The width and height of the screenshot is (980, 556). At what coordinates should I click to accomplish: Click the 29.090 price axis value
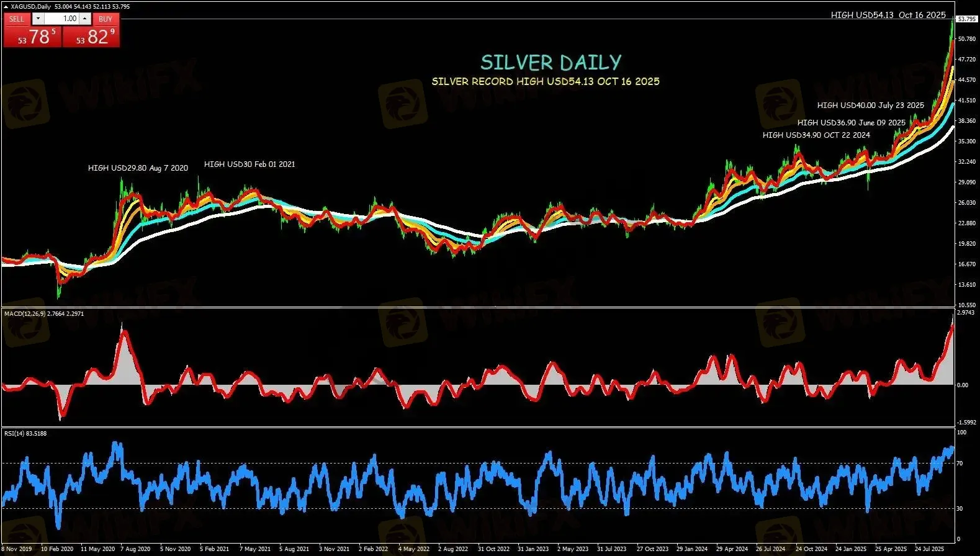966,182
